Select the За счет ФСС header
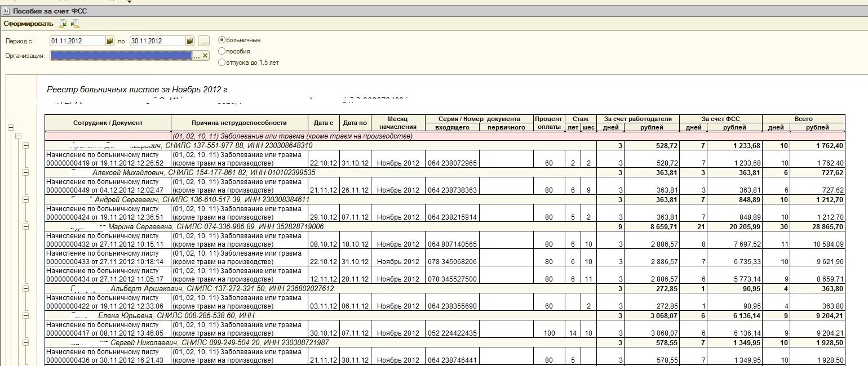This screenshot has width=868, height=366. click(x=720, y=119)
